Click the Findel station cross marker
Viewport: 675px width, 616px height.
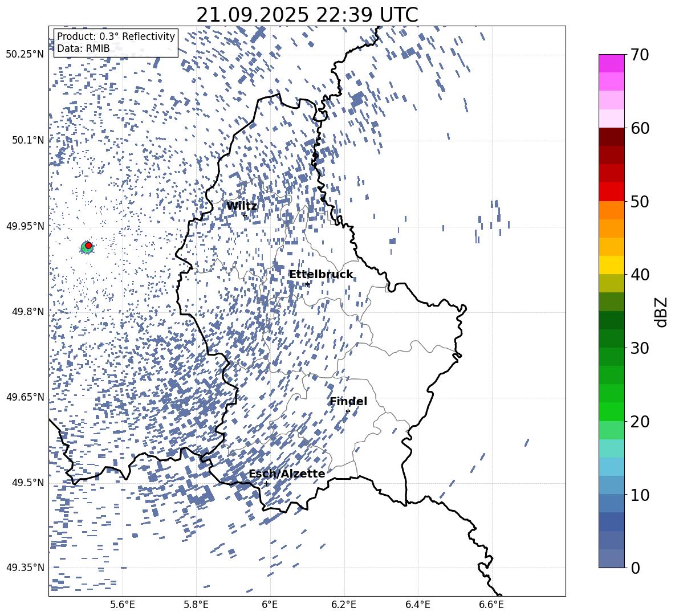(x=348, y=411)
